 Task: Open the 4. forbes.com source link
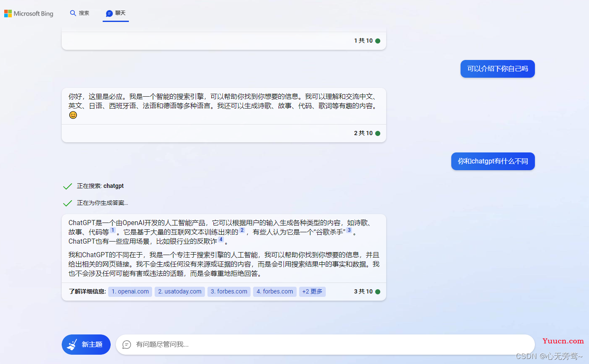click(275, 291)
